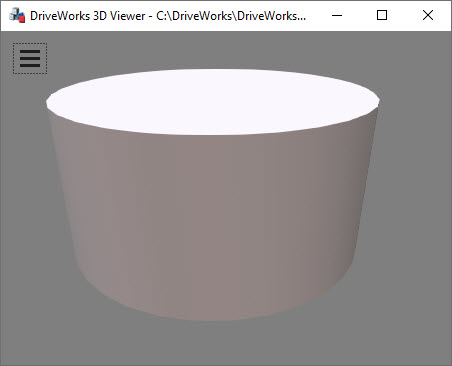The image size is (452, 366).
Task: Click the DriveWorks app icon in title bar
Action: click(x=17, y=15)
